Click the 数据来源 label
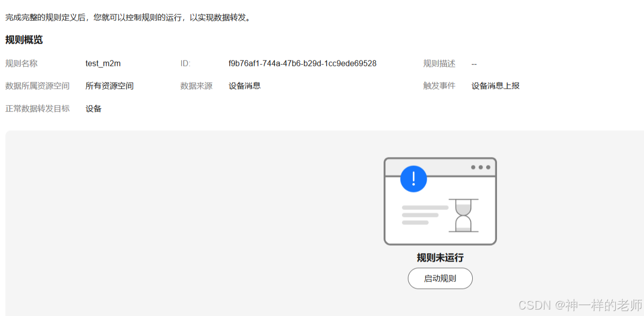Viewport: 644px width, 316px height. click(x=197, y=86)
